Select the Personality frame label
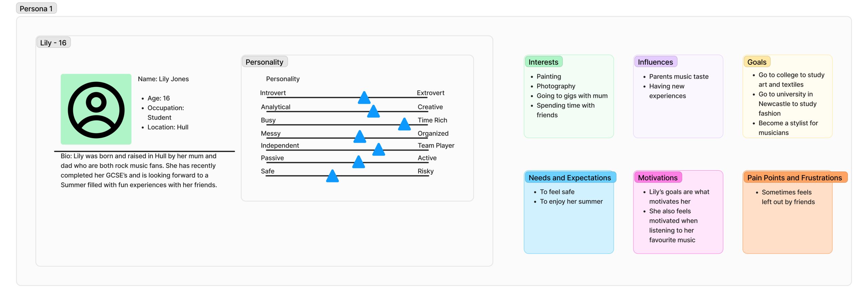The height and width of the screenshot is (302, 868). coord(264,62)
